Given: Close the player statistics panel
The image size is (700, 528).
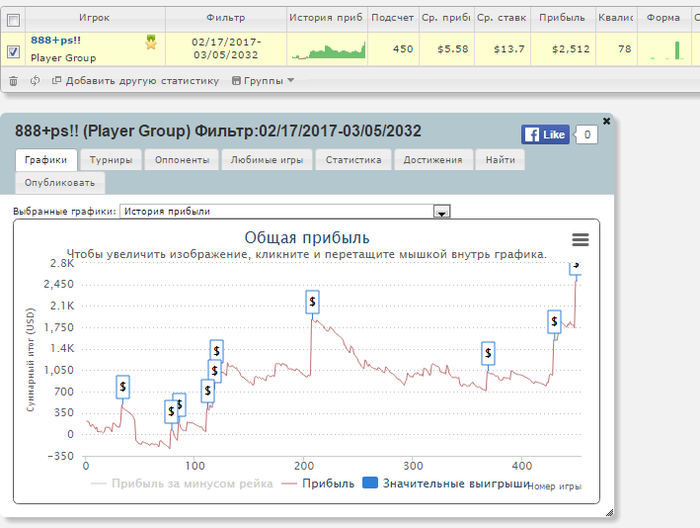Looking at the screenshot, I should [606, 121].
